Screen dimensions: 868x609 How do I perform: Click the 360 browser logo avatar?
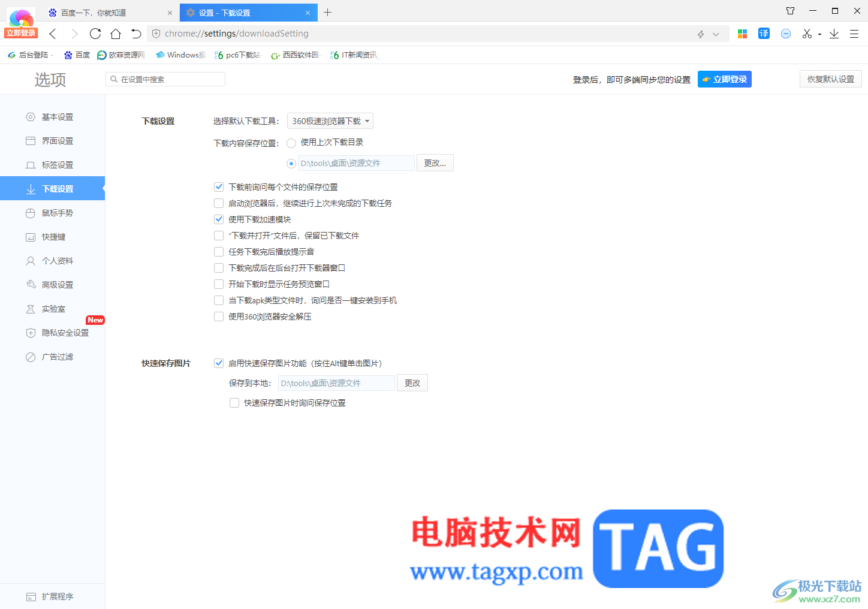pyautogui.click(x=21, y=18)
